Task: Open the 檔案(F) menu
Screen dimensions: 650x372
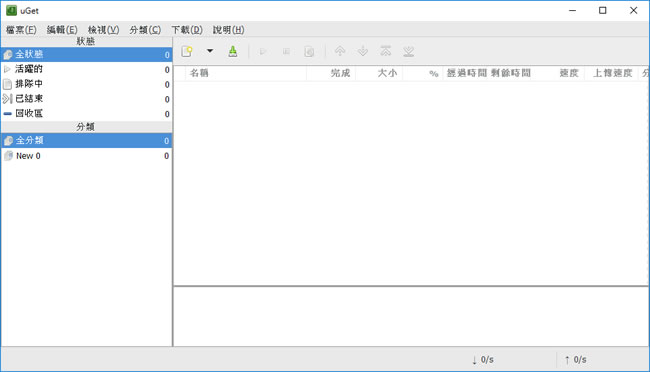Action: click(21, 30)
